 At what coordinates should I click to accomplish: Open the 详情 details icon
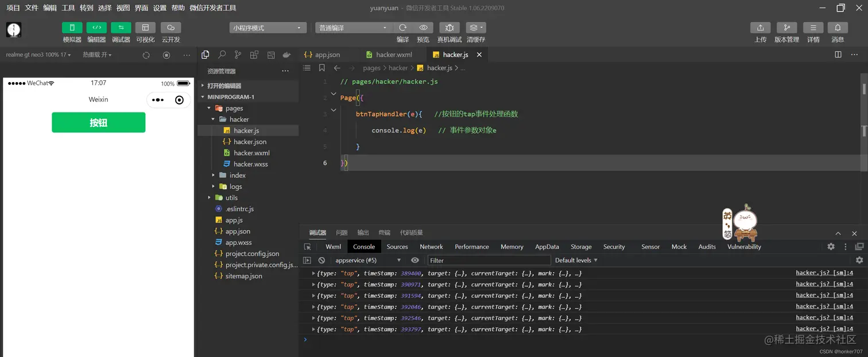pyautogui.click(x=813, y=28)
